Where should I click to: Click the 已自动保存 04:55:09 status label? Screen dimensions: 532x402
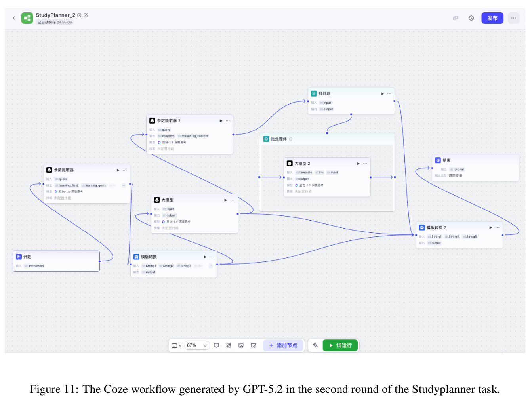tap(55, 22)
